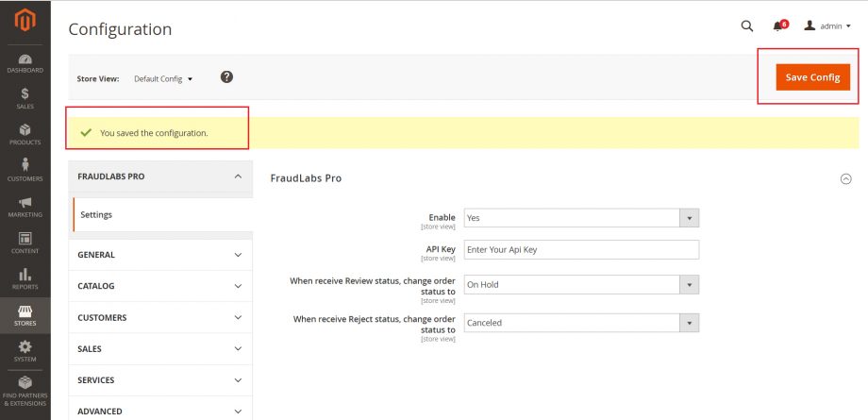The height and width of the screenshot is (420, 868).
Task: Click the green success checkmark icon
Action: tap(86, 132)
